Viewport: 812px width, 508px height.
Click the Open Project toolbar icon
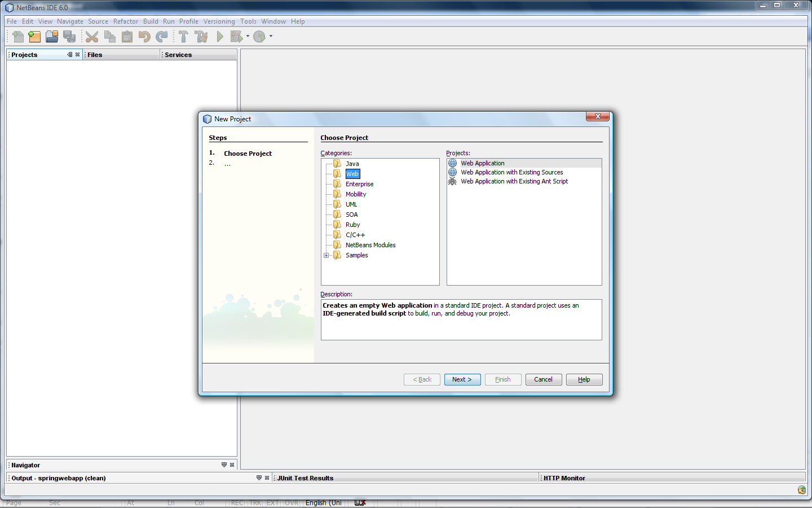tap(52, 37)
